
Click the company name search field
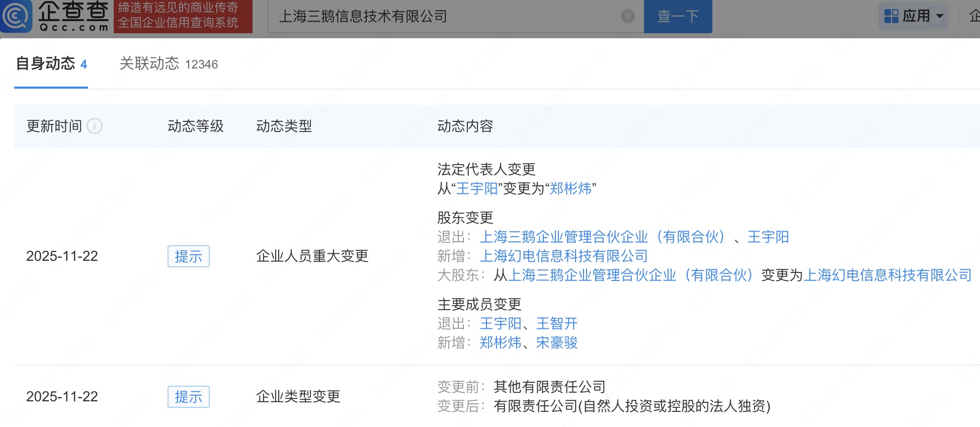coord(448,17)
